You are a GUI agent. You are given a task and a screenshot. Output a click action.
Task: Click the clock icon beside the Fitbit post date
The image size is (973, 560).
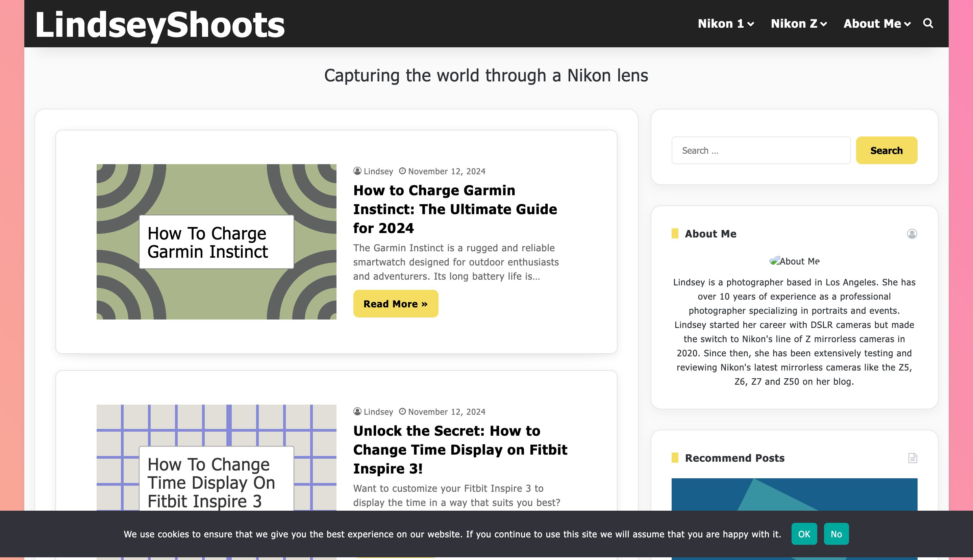pyautogui.click(x=402, y=411)
